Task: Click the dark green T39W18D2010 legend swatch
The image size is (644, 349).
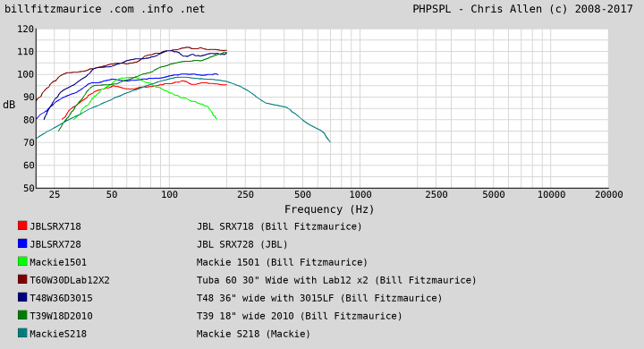Action: click(x=22, y=315)
